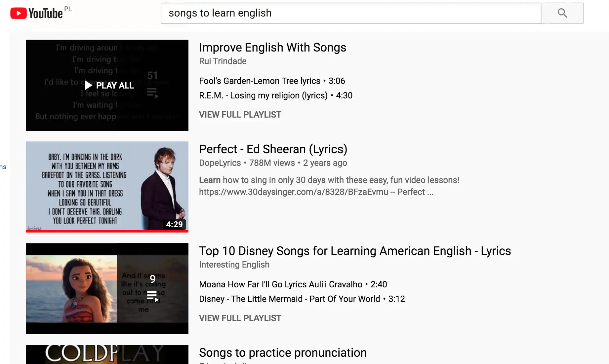
Task: Click the playlist queue icon on the Disney thumbnail
Action: (152, 296)
